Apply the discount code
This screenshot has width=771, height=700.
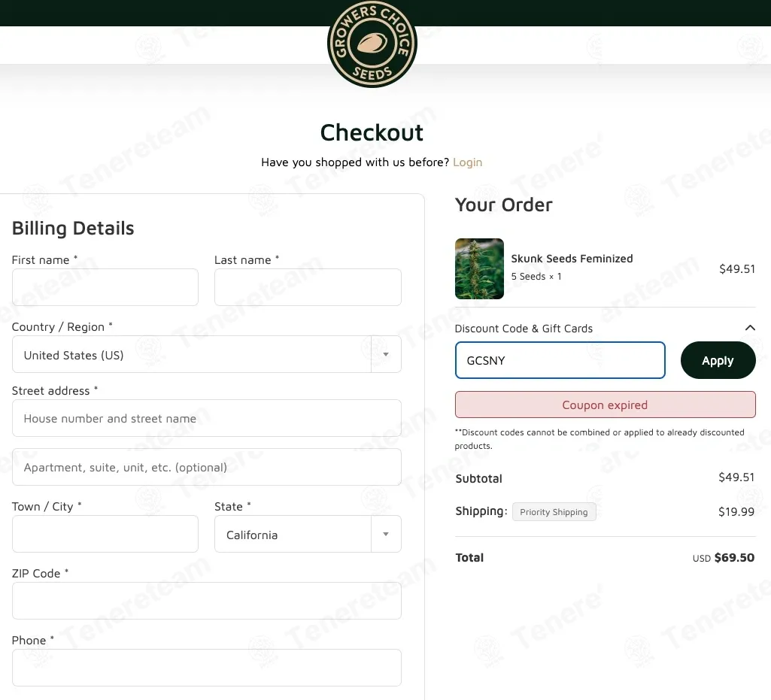tap(718, 360)
